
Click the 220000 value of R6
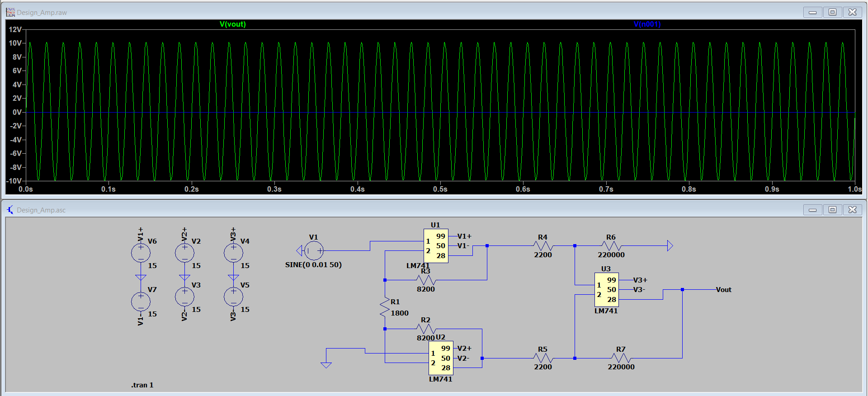(611, 255)
